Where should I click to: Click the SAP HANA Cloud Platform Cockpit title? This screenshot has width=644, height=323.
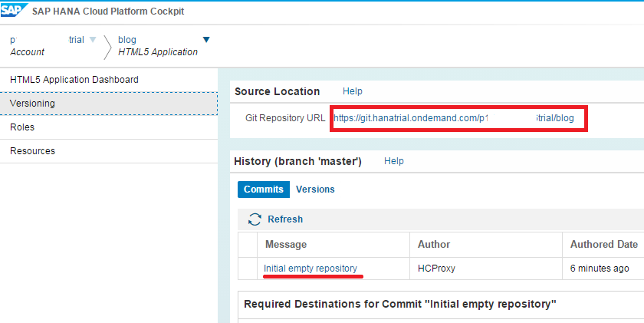(x=108, y=11)
